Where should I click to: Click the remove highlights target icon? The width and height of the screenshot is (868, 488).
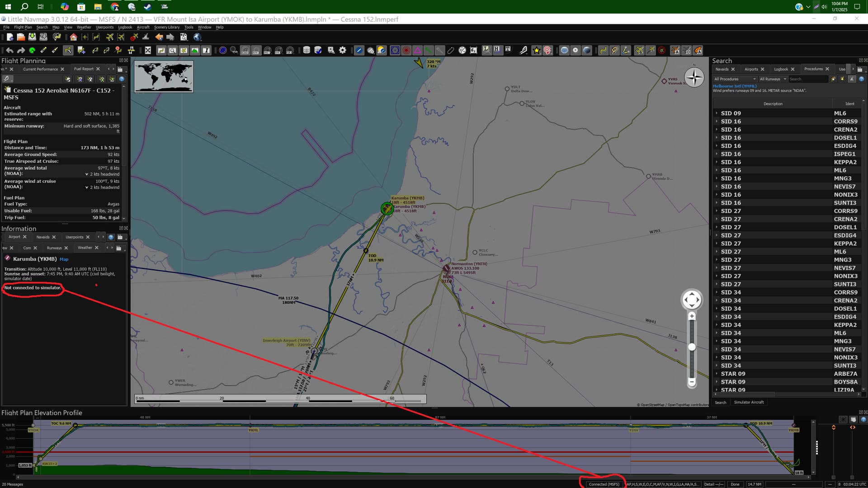[x=547, y=51]
